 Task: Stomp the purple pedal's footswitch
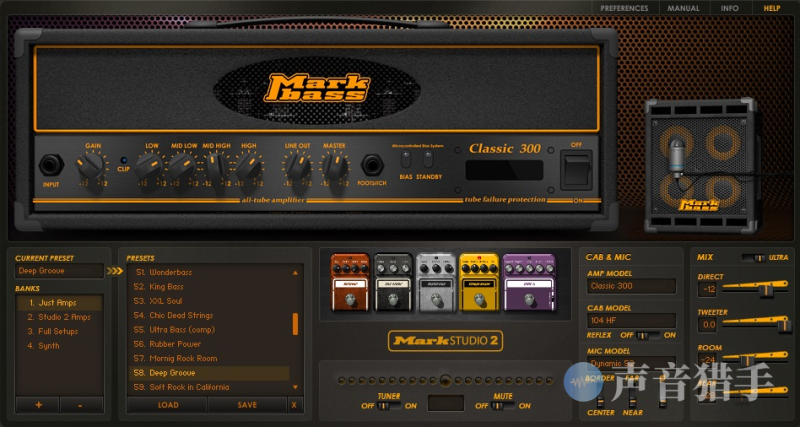529,299
